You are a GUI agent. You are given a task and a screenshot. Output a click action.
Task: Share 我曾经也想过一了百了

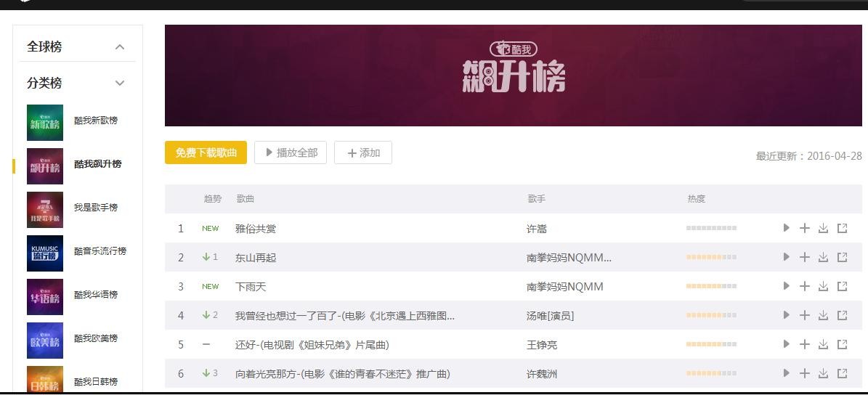[842, 315]
